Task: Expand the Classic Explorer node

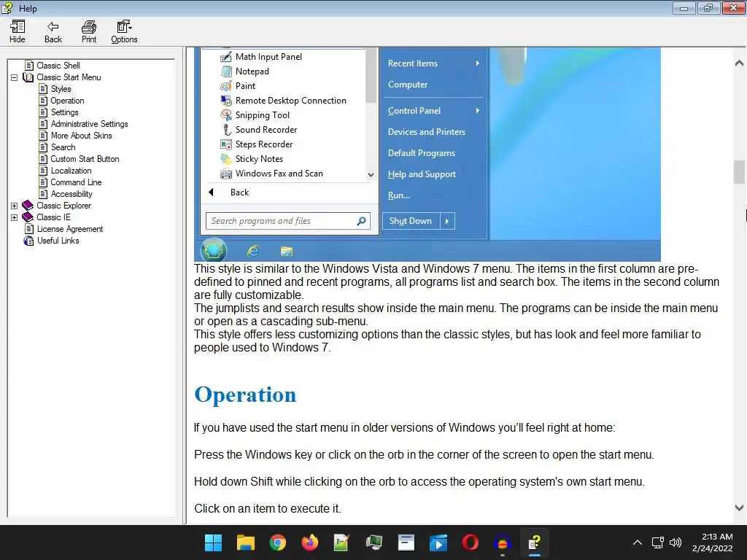Action: click(15, 206)
